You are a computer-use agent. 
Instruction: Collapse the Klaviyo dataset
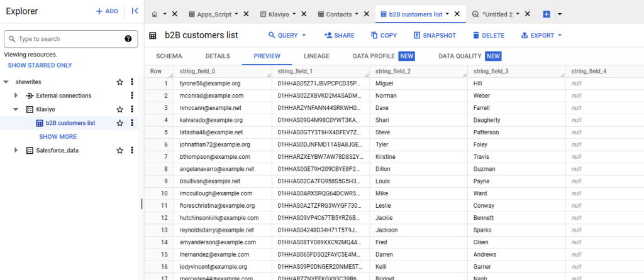(16, 109)
